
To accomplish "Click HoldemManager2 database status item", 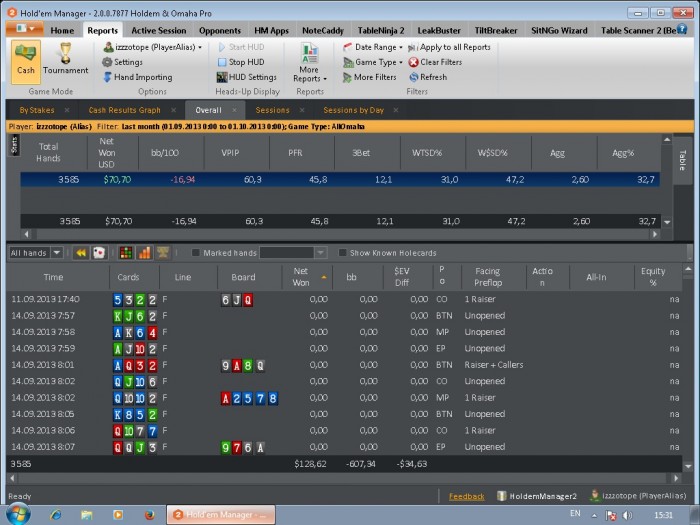I will point(537,496).
